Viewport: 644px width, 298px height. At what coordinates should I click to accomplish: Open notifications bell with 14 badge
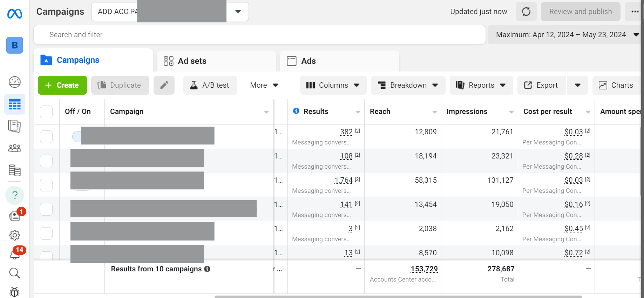coord(15,254)
